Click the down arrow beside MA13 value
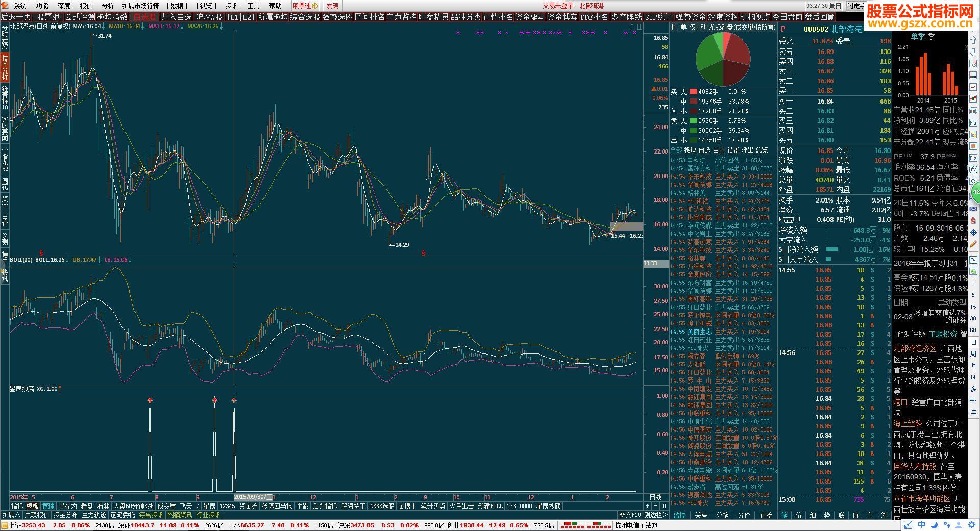 click(182, 26)
